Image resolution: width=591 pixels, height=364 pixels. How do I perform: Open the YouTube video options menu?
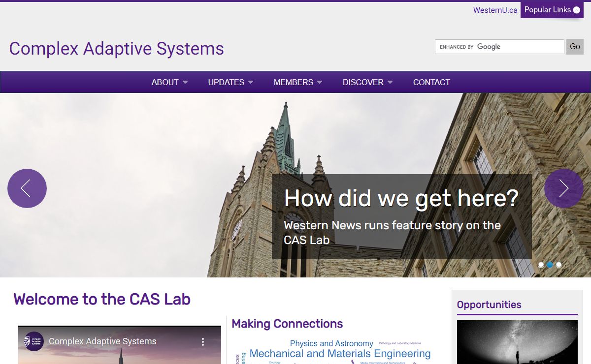pos(203,342)
